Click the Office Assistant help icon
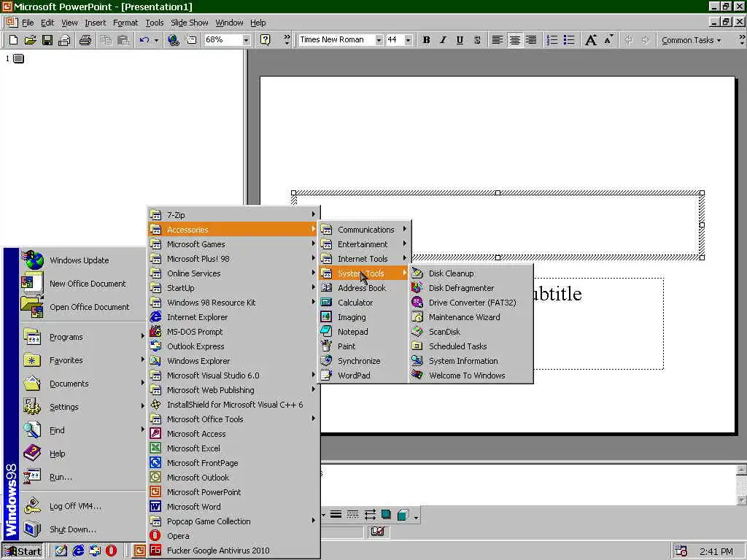The height and width of the screenshot is (560, 747). point(266,40)
